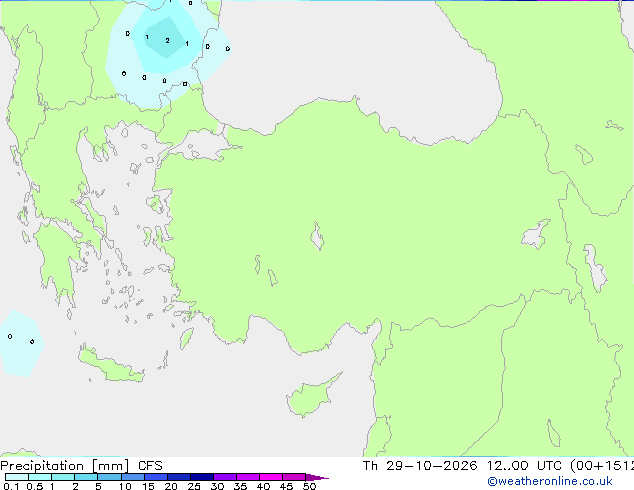Choose the 30 mm purple legend swatch
This screenshot has width=634, height=490.
(224, 477)
